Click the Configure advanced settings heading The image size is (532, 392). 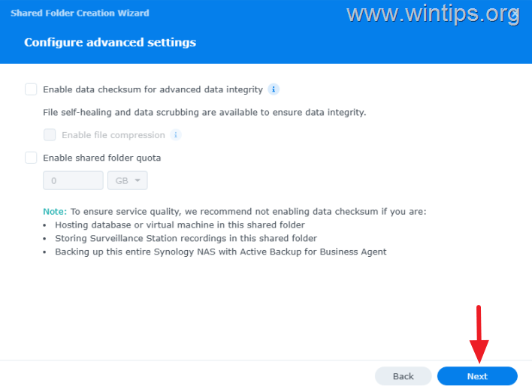(x=110, y=43)
